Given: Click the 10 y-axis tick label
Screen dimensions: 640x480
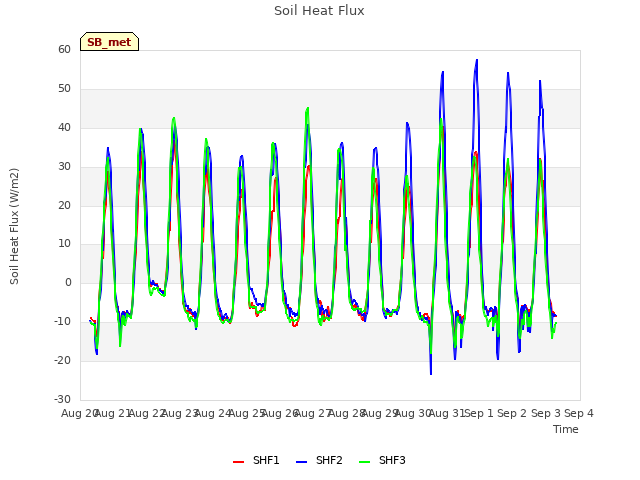Looking at the screenshot, I should [x=64, y=244].
